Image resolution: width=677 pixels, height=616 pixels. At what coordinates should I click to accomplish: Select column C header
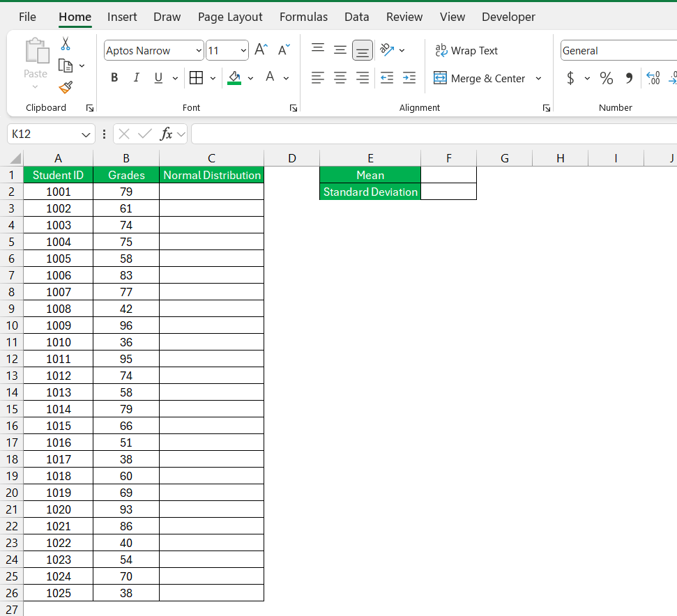pos(211,158)
